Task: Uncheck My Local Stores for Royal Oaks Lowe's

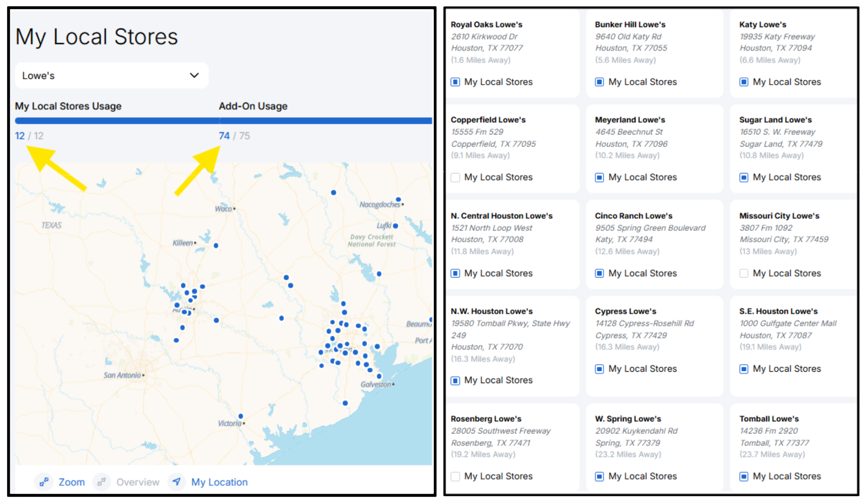Action: coord(455,82)
